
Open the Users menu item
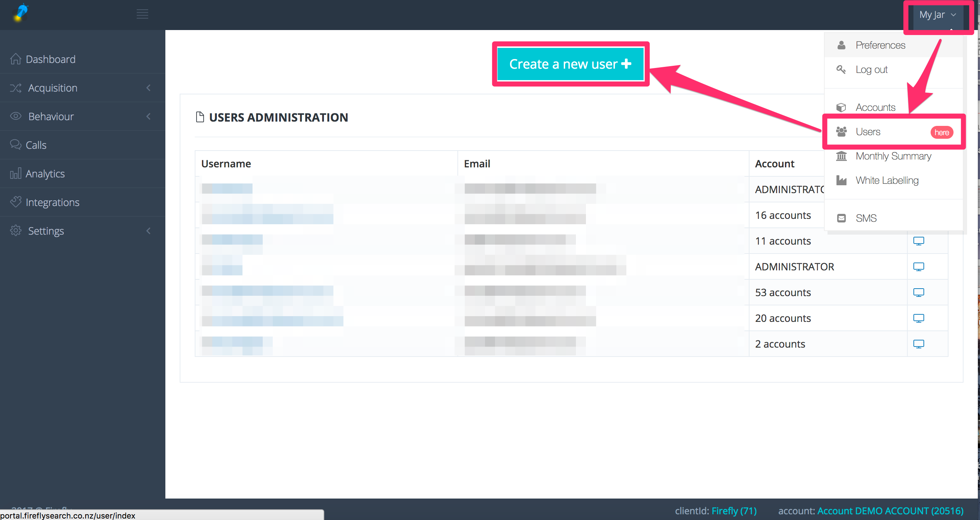point(868,132)
